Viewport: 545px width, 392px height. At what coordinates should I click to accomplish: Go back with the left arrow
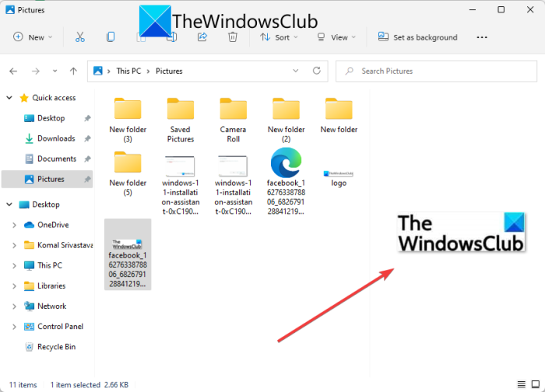coord(13,72)
